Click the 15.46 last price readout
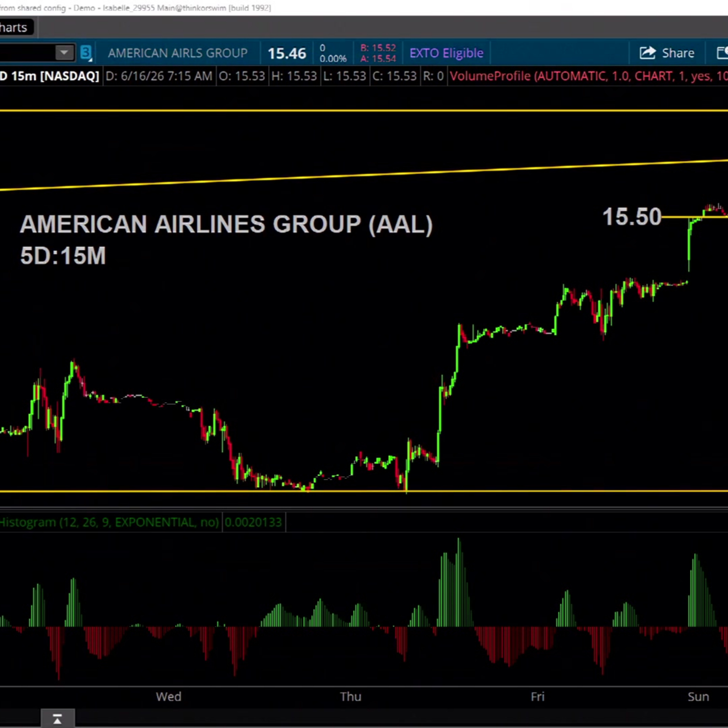 point(287,53)
